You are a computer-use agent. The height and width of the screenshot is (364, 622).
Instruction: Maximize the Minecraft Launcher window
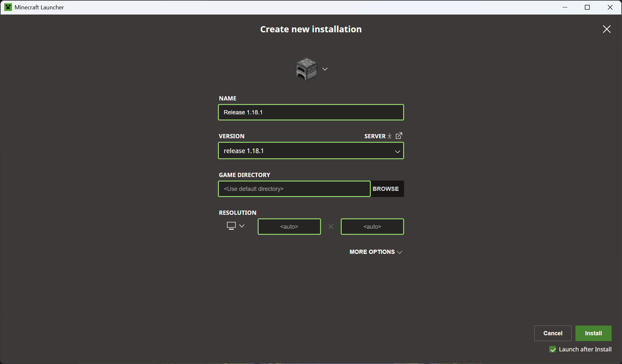coord(587,7)
